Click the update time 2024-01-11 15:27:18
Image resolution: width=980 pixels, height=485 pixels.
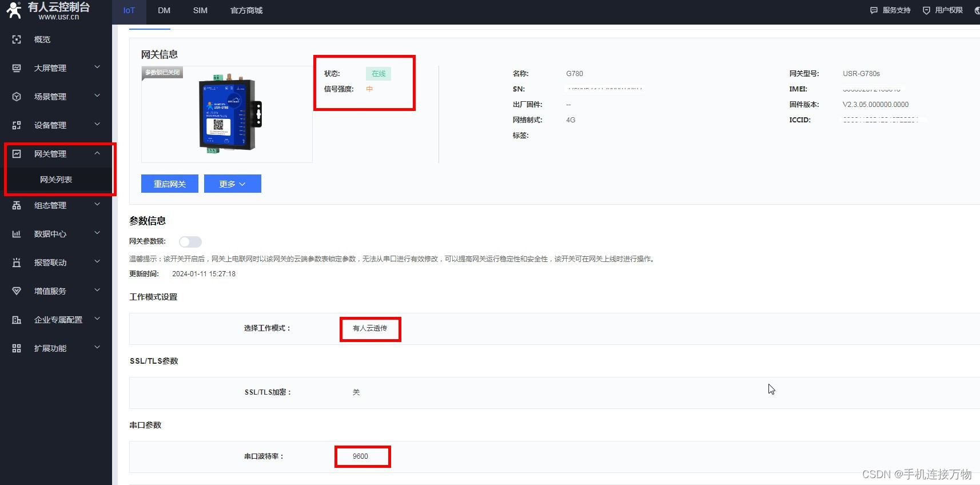tap(204, 274)
